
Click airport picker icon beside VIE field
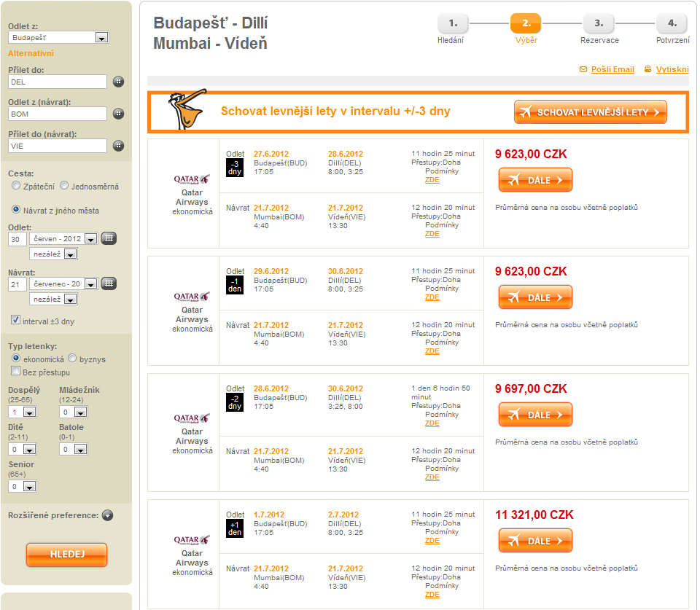click(118, 146)
